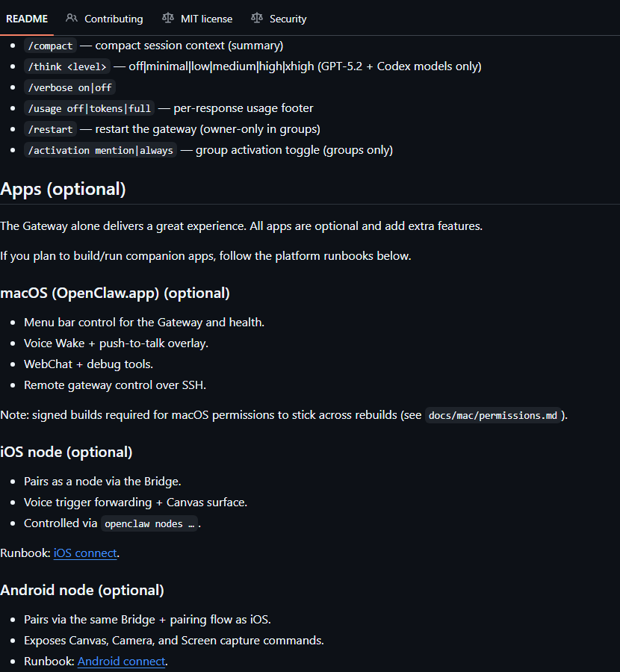The width and height of the screenshot is (620, 672).
Task: Open the iOS connect runbook link
Action: click(x=84, y=553)
